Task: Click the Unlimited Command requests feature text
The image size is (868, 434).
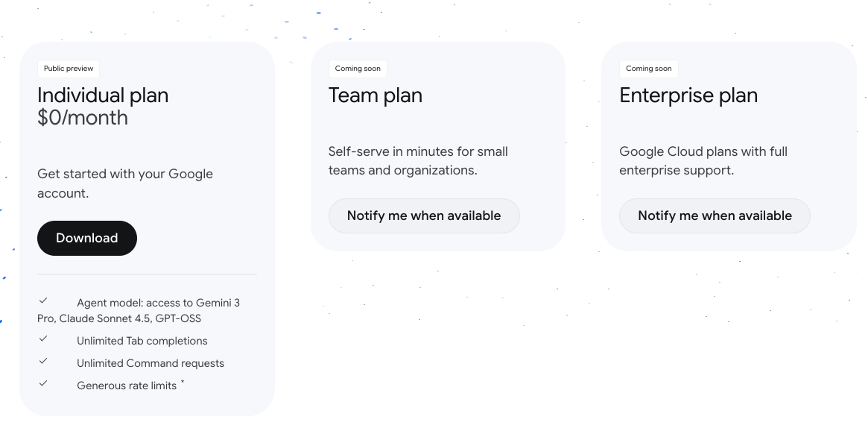Action: pos(151,363)
